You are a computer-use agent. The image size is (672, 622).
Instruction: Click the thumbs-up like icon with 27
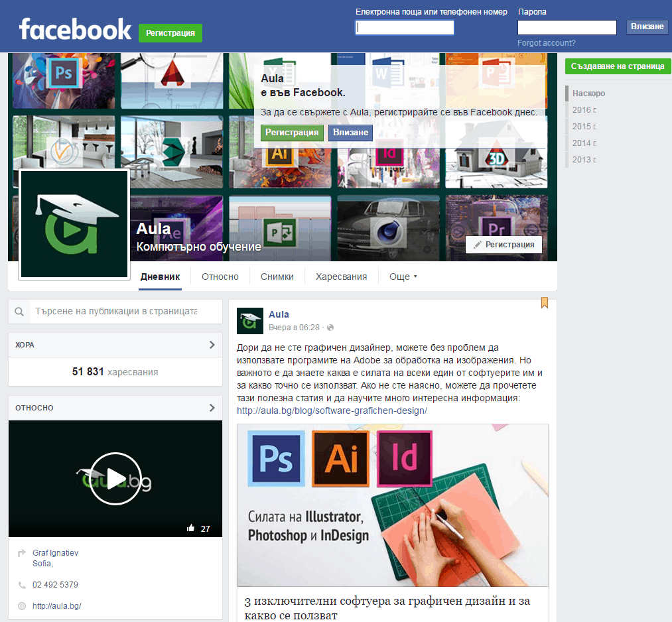pyautogui.click(x=190, y=529)
